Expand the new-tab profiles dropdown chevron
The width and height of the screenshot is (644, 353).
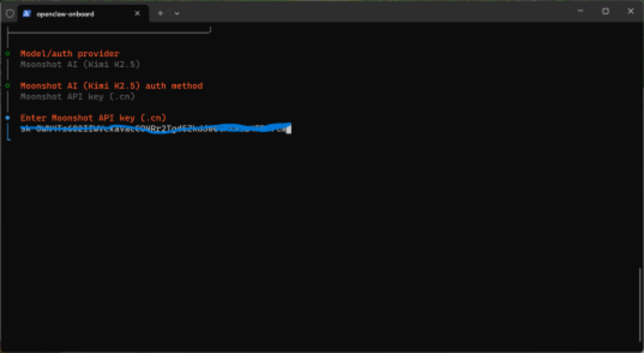click(177, 13)
